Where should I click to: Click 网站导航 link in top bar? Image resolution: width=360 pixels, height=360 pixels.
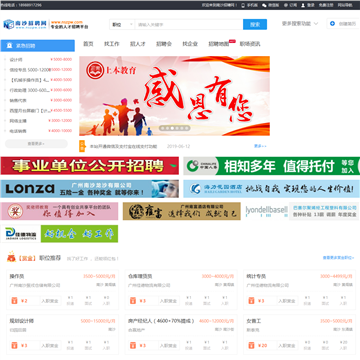pos(345,5)
